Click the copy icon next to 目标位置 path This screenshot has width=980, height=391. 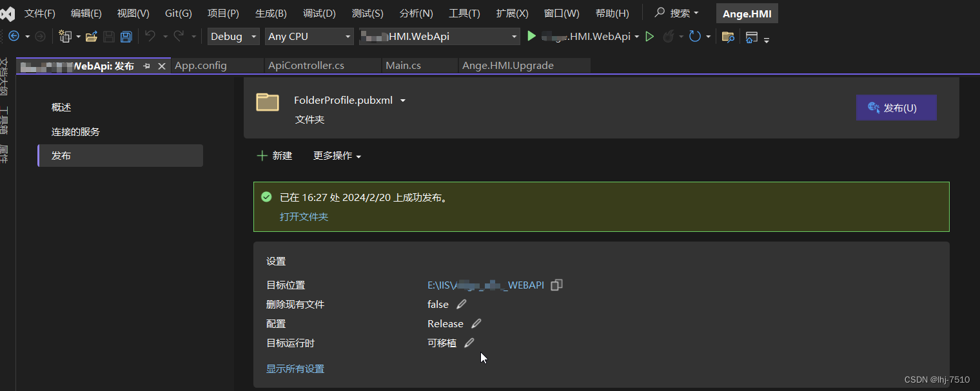(556, 285)
